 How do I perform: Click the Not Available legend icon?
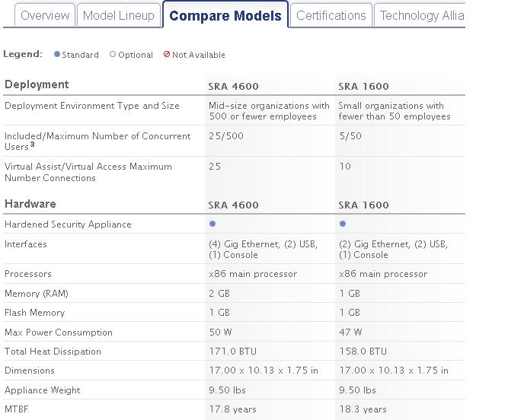pyautogui.click(x=167, y=54)
